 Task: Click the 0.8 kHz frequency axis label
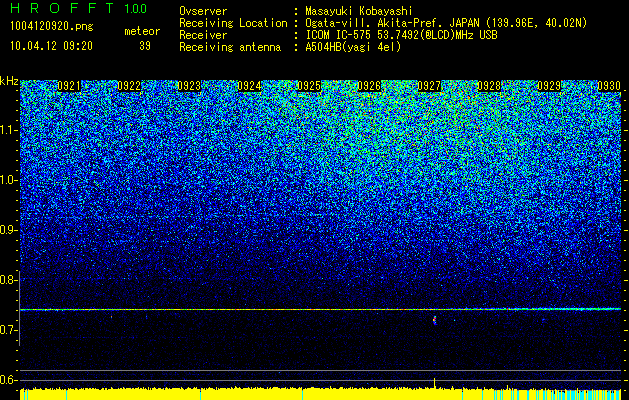pos(8,280)
